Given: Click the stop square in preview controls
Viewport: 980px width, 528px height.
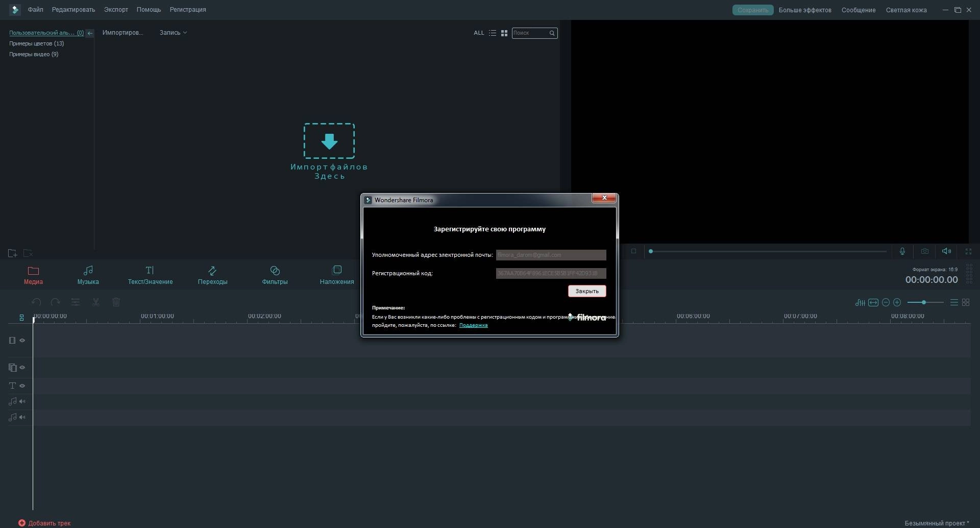Looking at the screenshot, I should pos(633,251).
